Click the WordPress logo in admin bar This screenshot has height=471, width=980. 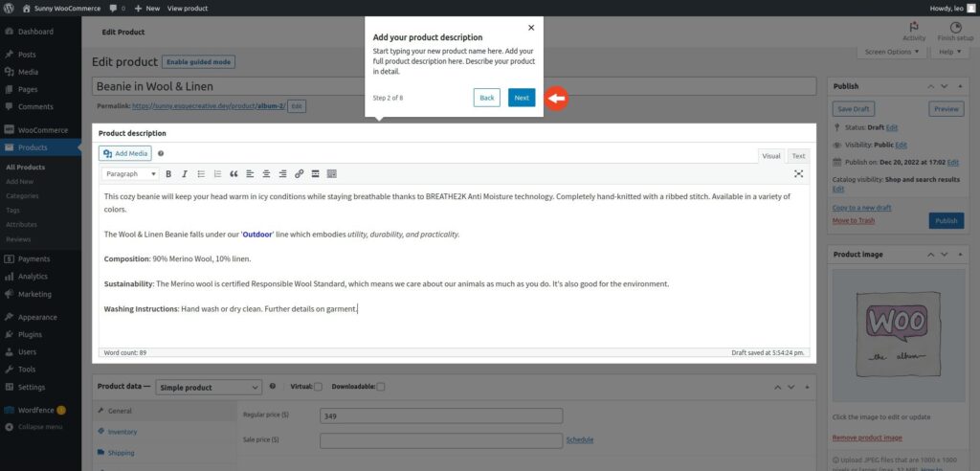[x=9, y=8]
